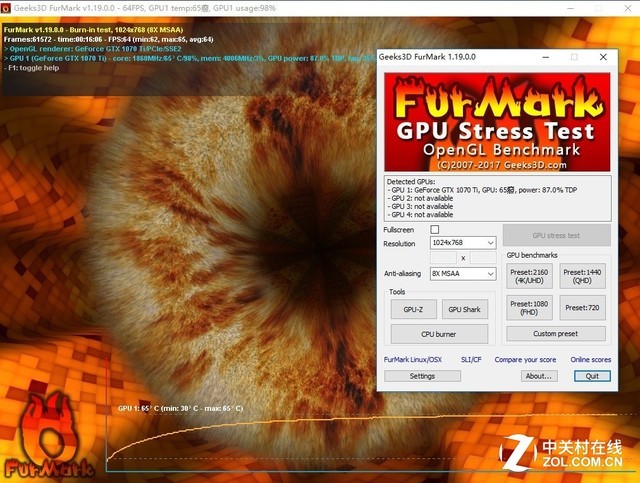Run the Preset:720 benchmark
Image resolution: width=640 pixels, height=483 pixels.
(582, 308)
